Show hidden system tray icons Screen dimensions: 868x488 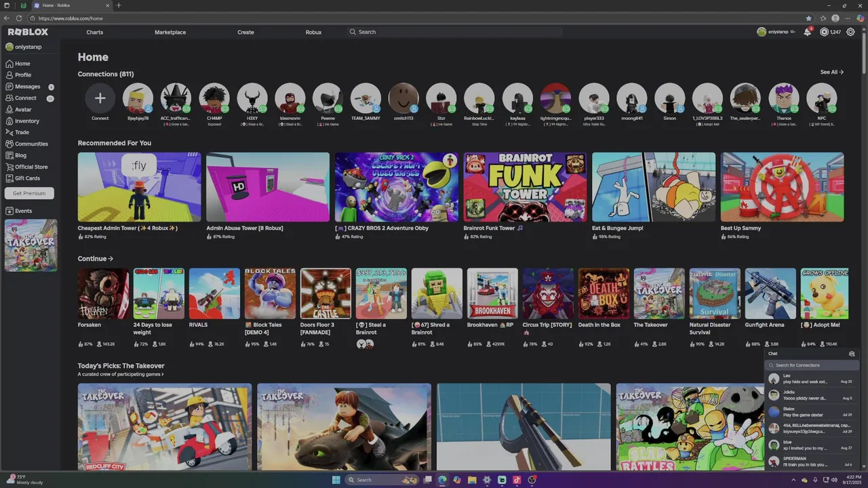794,480
